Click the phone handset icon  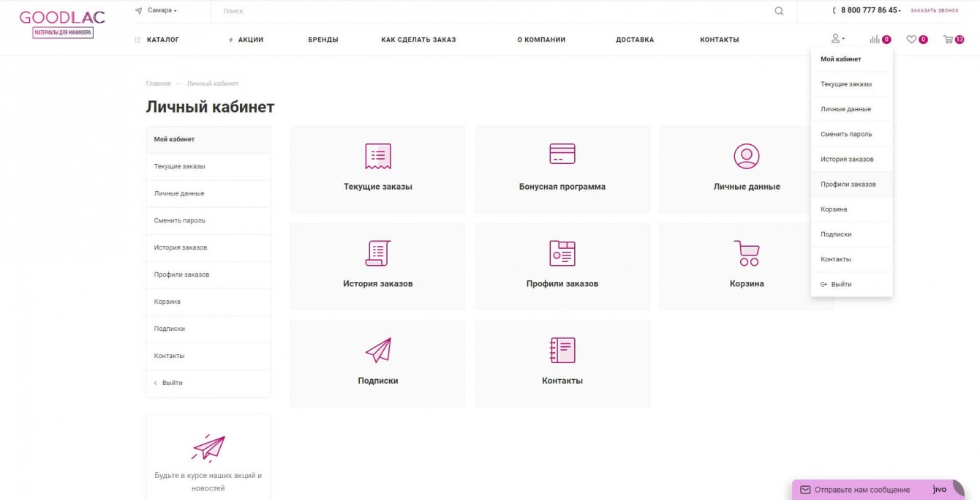click(x=835, y=11)
